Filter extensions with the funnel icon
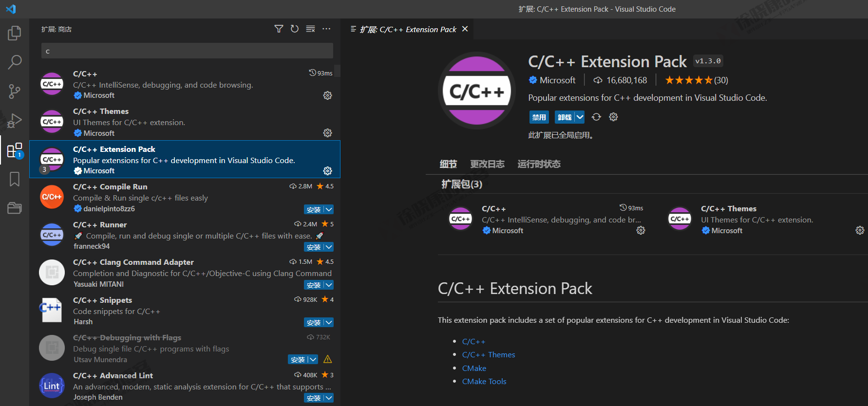The height and width of the screenshot is (406, 868). tap(279, 29)
